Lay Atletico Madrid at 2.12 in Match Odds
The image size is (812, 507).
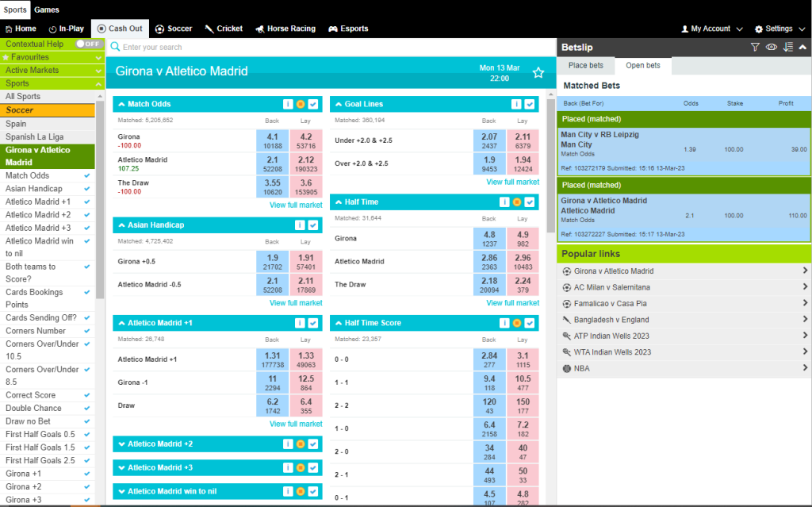pyautogui.click(x=306, y=163)
